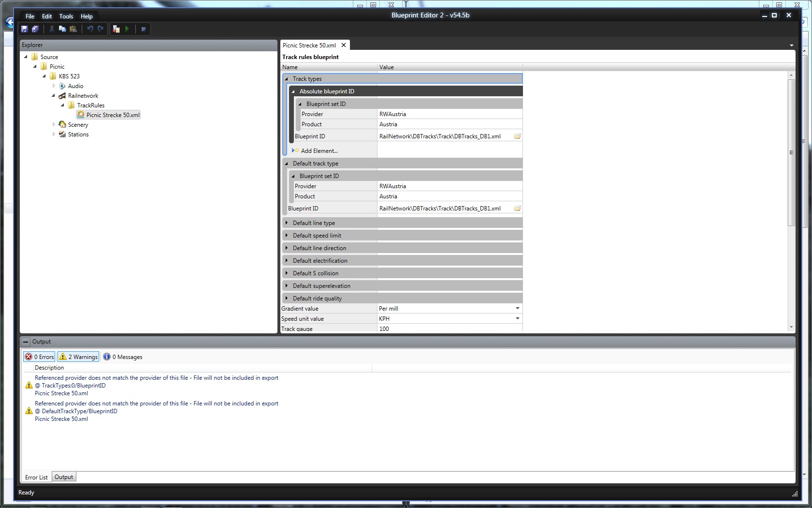812x508 pixels.
Task: Select the Source folder icon in Explorer
Action: 35,57
